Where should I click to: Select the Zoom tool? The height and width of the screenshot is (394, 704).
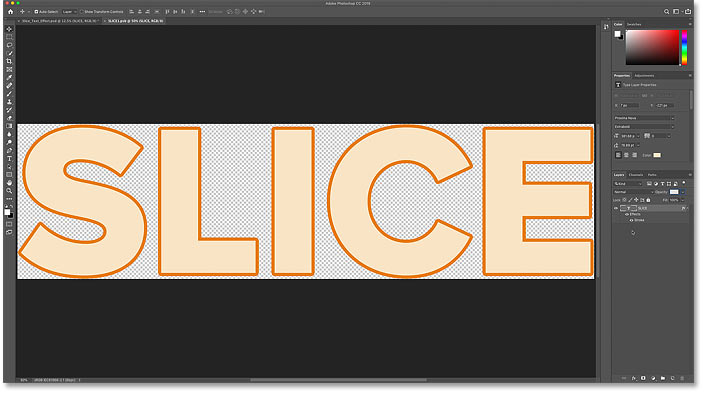coord(9,191)
